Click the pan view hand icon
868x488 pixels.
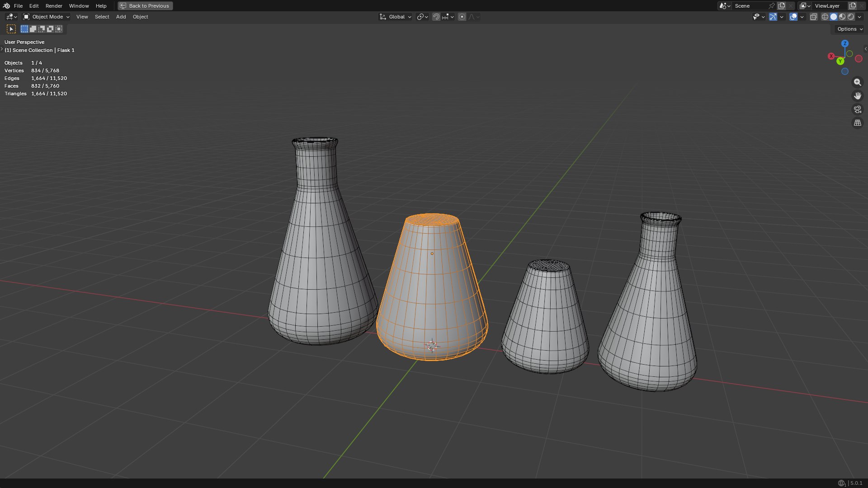pyautogui.click(x=857, y=96)
